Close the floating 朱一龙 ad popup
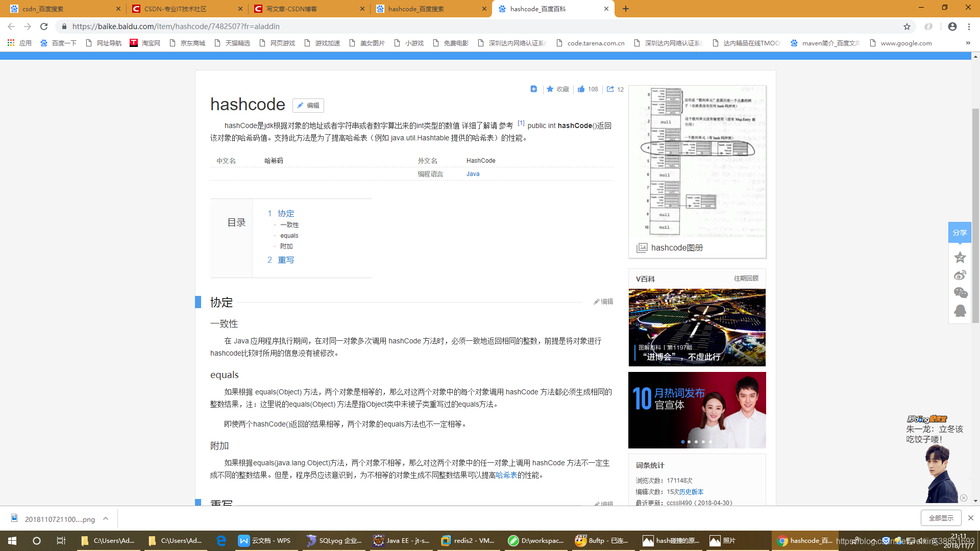 pos(964,498)
